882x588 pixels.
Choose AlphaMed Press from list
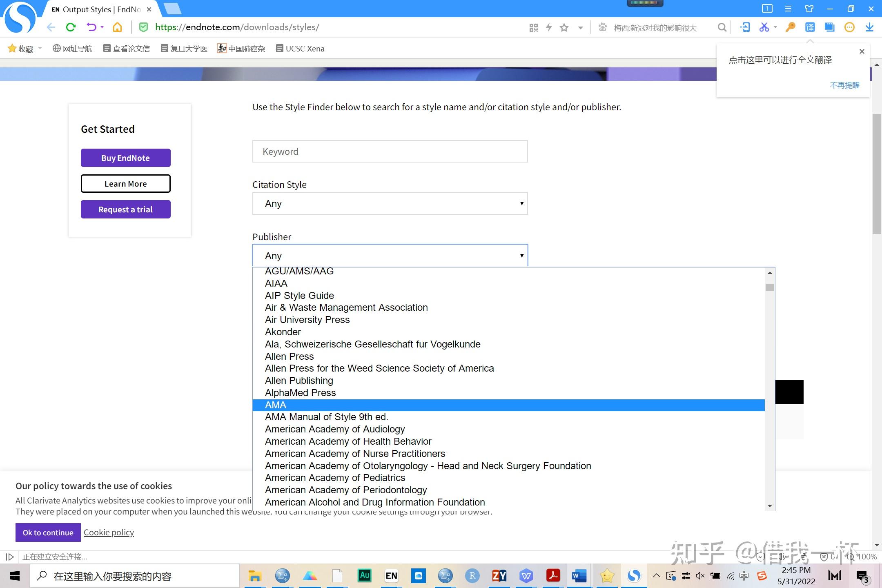[x=508, y=393]
